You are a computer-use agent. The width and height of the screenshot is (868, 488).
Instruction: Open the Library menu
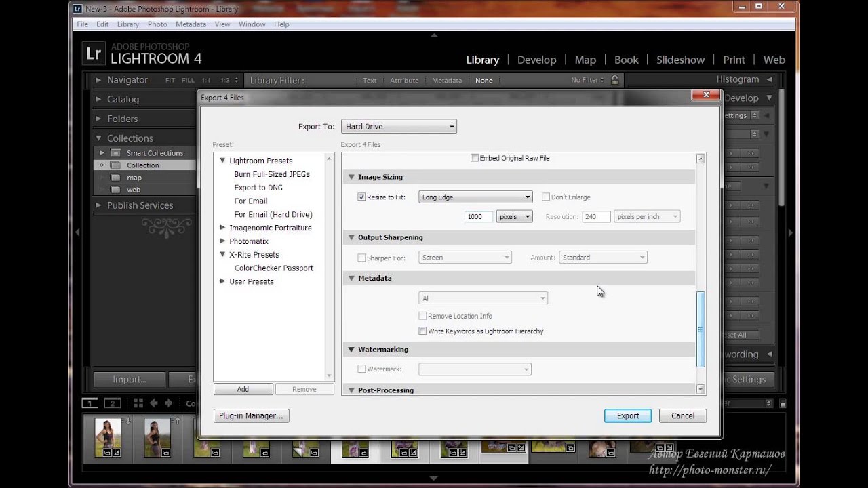128,24
